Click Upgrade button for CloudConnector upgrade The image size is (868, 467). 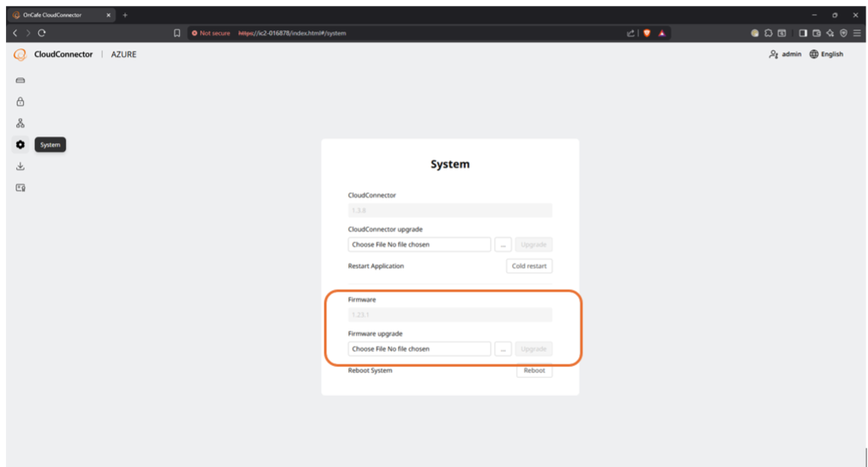(x=534, y=245)
